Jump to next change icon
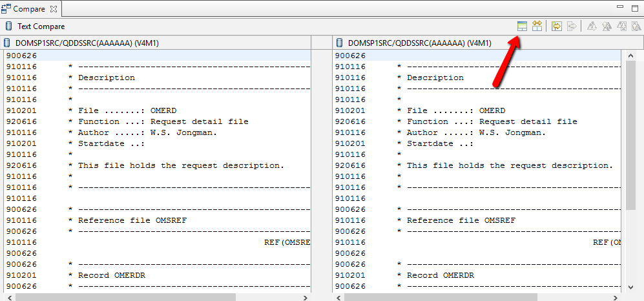The image size is (644, 301). tap(621, 26)
